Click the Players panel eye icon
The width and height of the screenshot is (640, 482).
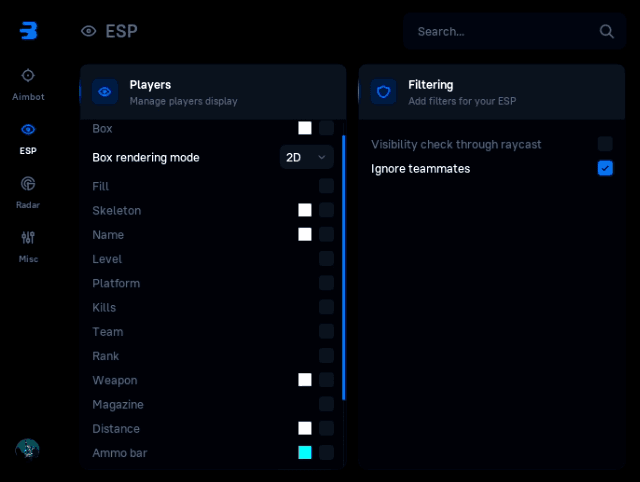point(105,92)
